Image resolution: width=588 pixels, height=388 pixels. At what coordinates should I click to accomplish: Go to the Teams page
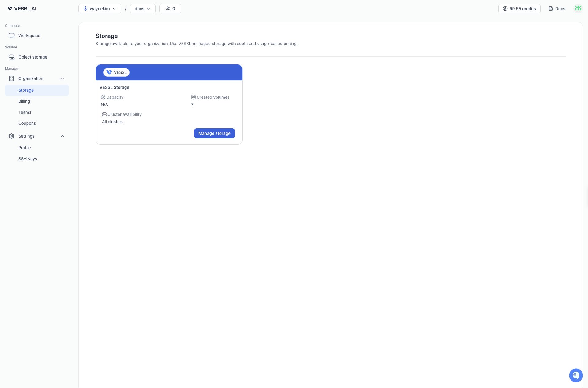(x=25, y=112)
